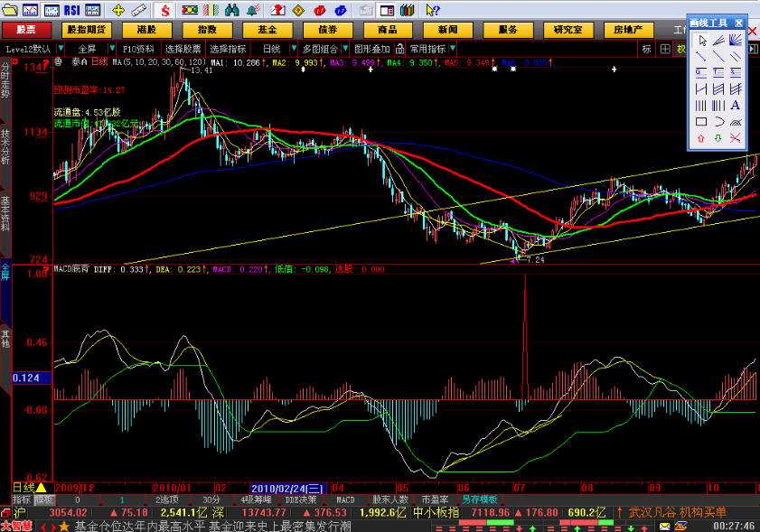This screenshot has width=760, height=532.
Task: Expand the Level2默认 dropdown arrow
Action: coord(61,49)
